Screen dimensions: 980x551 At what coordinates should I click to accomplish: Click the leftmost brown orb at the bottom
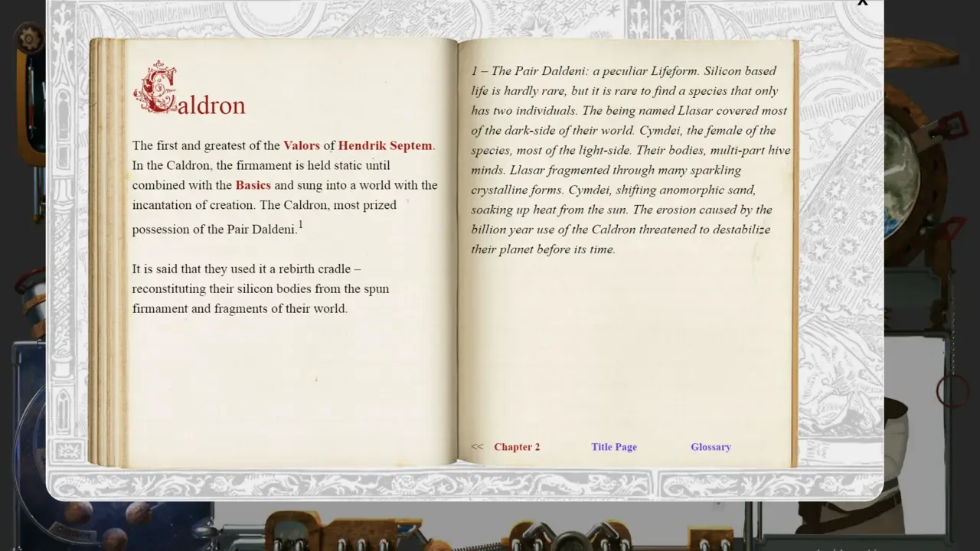[x=78, y=513]
